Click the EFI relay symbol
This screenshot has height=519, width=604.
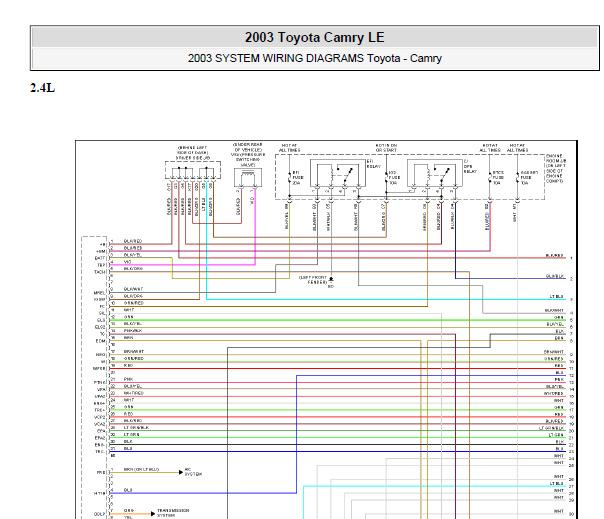pyautogui.click(x=338, y=173)
